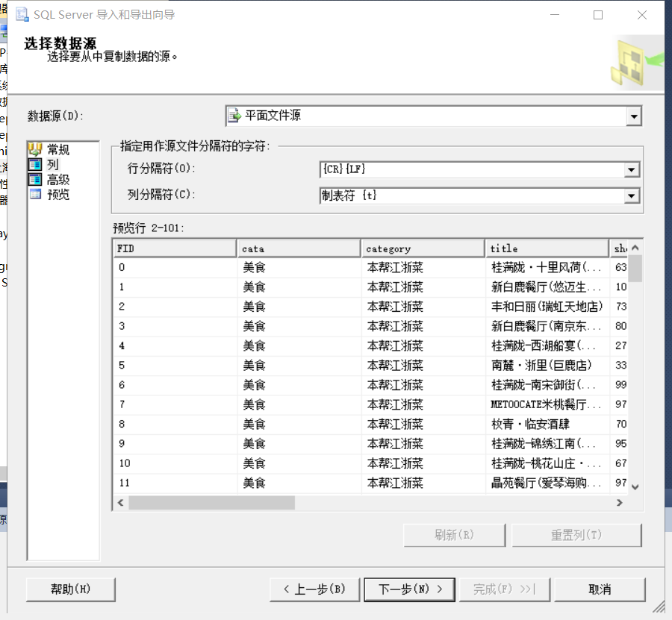672x620 pixels.
Task: Expand the 列分隔符 dropdown
Action: [x=631, y=196]
